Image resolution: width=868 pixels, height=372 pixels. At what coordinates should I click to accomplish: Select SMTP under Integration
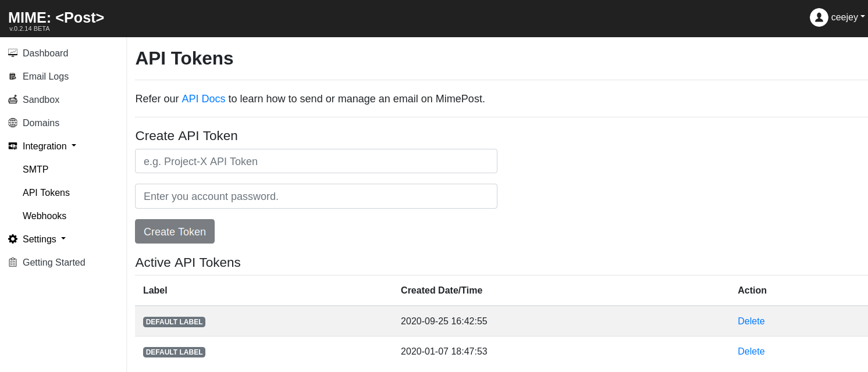coord(35,169)
